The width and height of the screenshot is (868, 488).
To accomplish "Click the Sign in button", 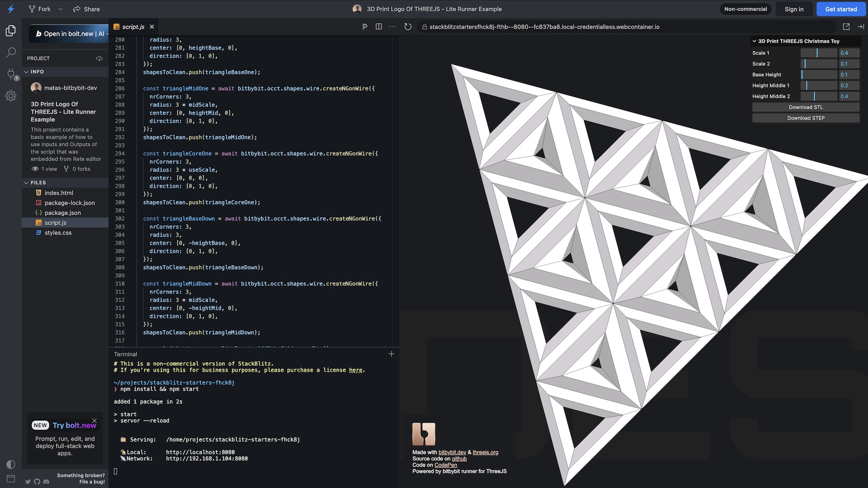I will (794, 9).
